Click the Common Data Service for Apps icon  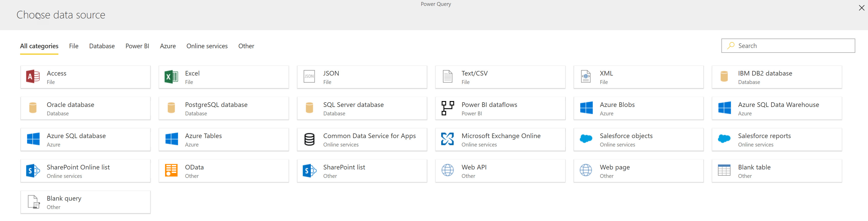click(309, 139)
